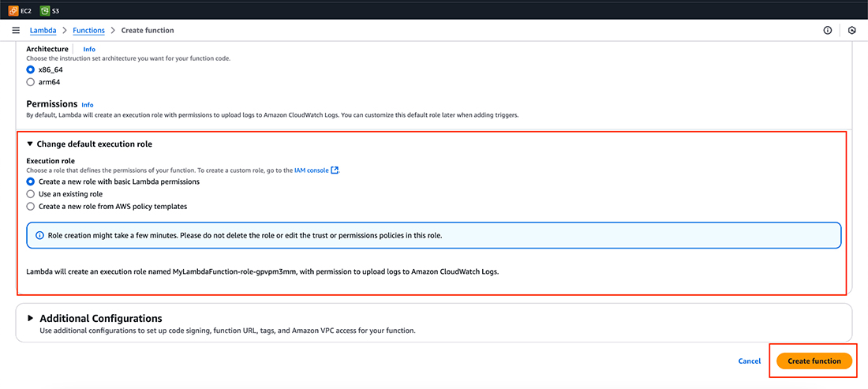This screenshot has width=868, height=389.
Task: Open the hamburger navigation menu
Action: (16, 31)
